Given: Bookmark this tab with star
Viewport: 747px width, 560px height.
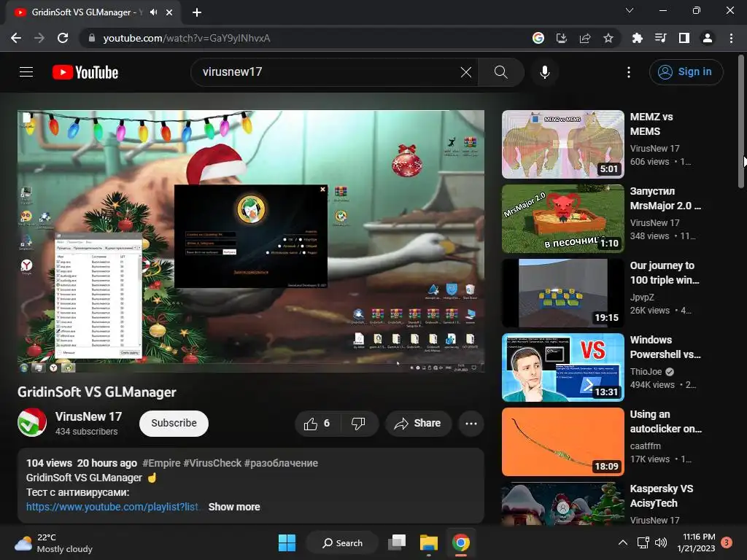Looking at the screenshot, I should (x=608, y=38).
